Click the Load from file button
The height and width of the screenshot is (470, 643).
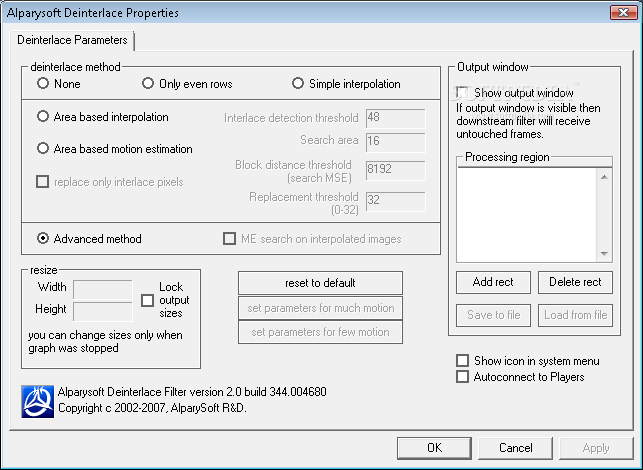[x=575, y=315]
